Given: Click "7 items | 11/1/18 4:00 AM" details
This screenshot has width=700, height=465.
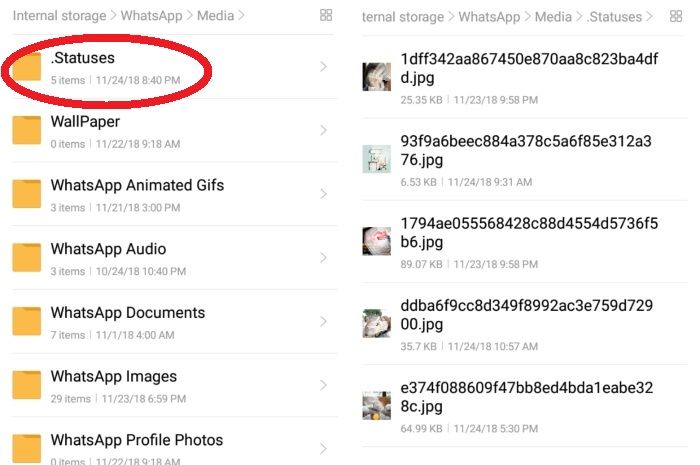Looking at the screenshot, I should pyautogui.click(x=112, y=335).
